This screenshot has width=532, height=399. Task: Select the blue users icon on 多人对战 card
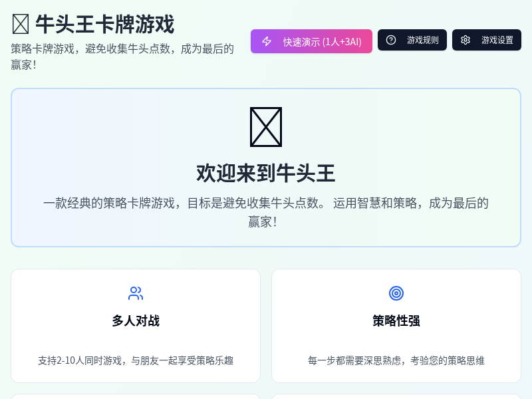click(136, 293)
